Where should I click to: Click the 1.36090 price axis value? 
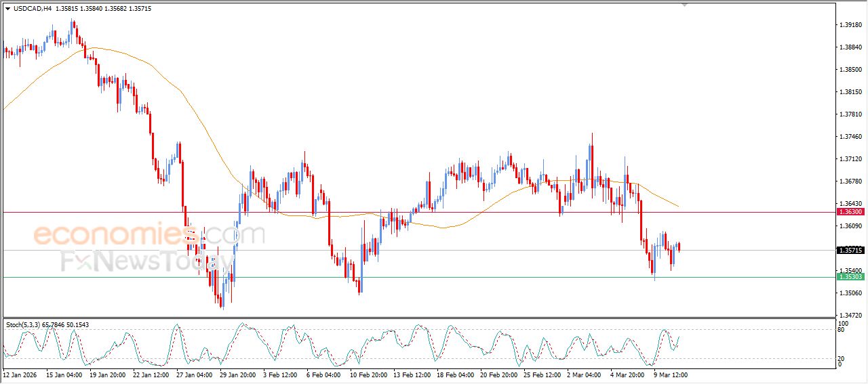click(x=850, y=226)
